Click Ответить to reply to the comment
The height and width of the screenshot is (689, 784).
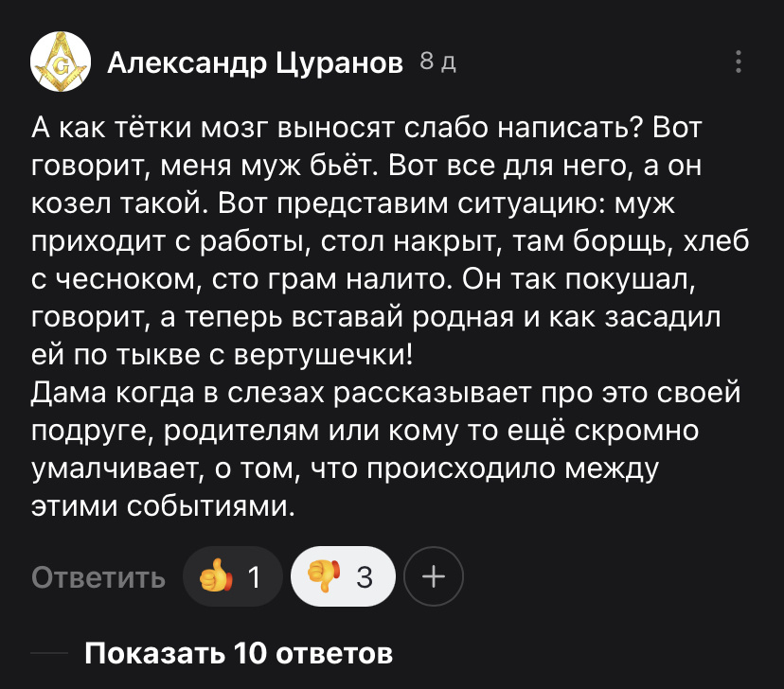pos(96,575)
